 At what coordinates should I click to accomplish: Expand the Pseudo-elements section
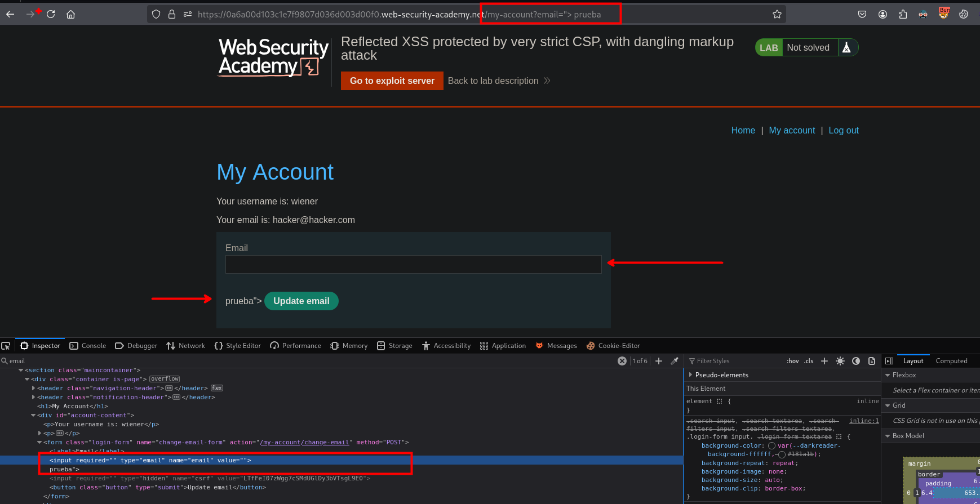click(x=691, y=375)
